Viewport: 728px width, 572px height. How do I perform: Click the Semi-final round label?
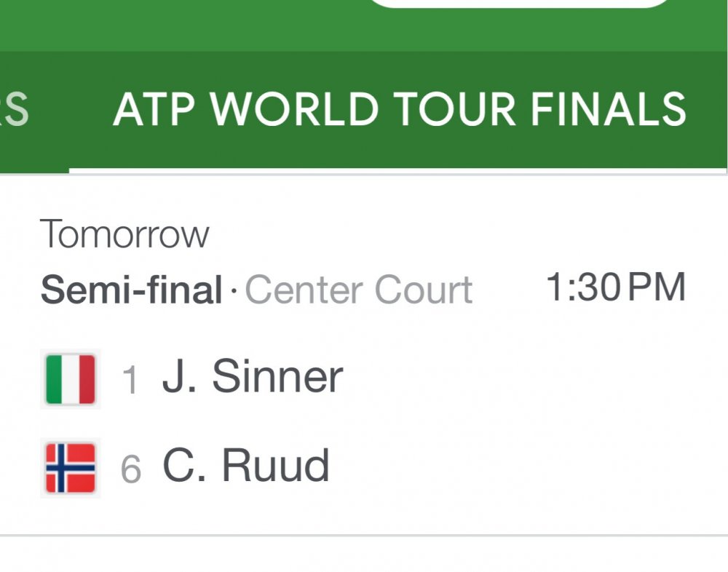tap(131, 290)
